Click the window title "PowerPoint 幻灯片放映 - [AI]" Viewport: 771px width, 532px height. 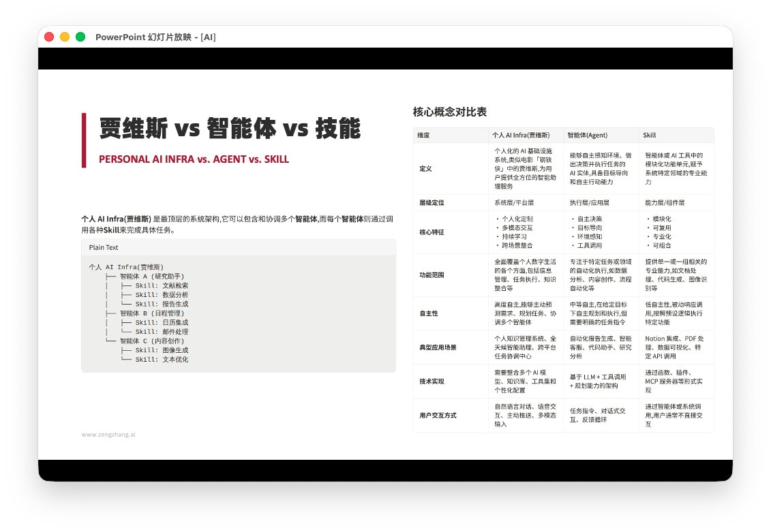(x=155, y=37)
